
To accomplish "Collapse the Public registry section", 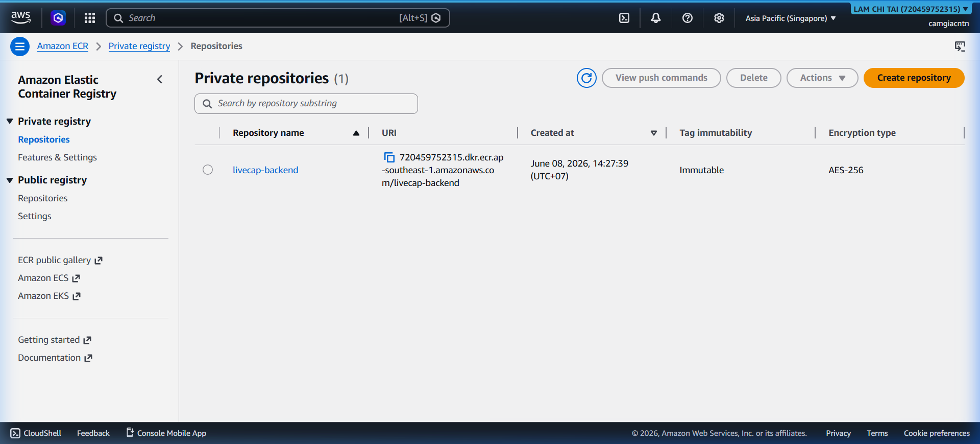I will point(10,180).
